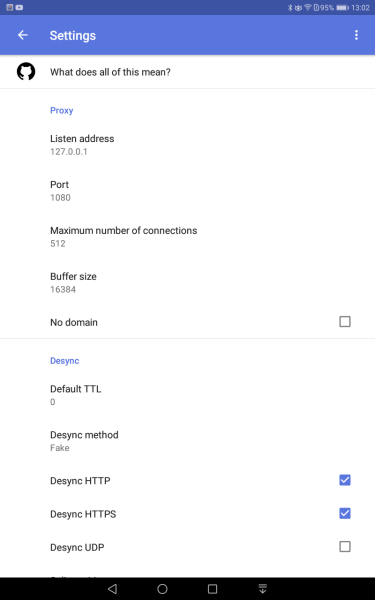The height and width of the screenshot is (600, 375).
Task: Tap the back arrow in Settings header
Action: click(23, 35)
